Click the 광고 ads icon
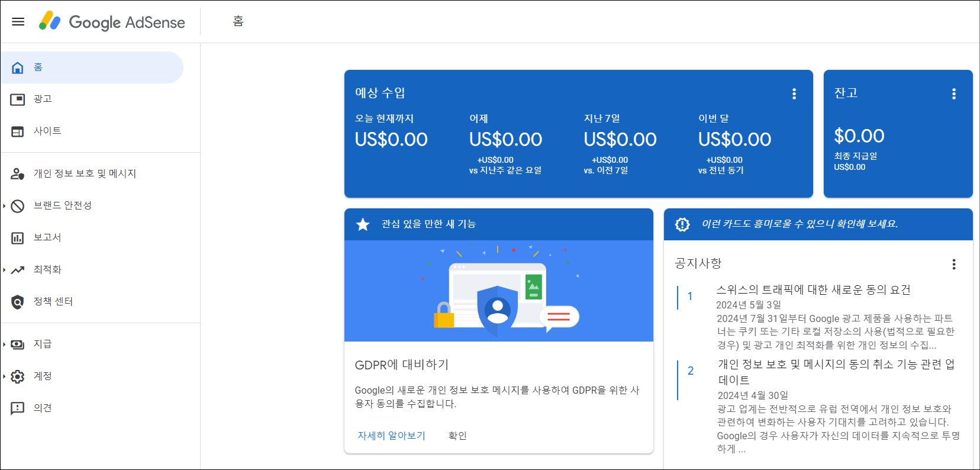The image size is (980, 470). 18,99
